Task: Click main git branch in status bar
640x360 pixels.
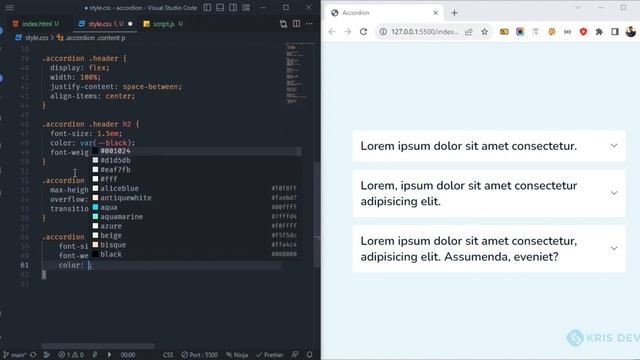Action: pos(15,355)
